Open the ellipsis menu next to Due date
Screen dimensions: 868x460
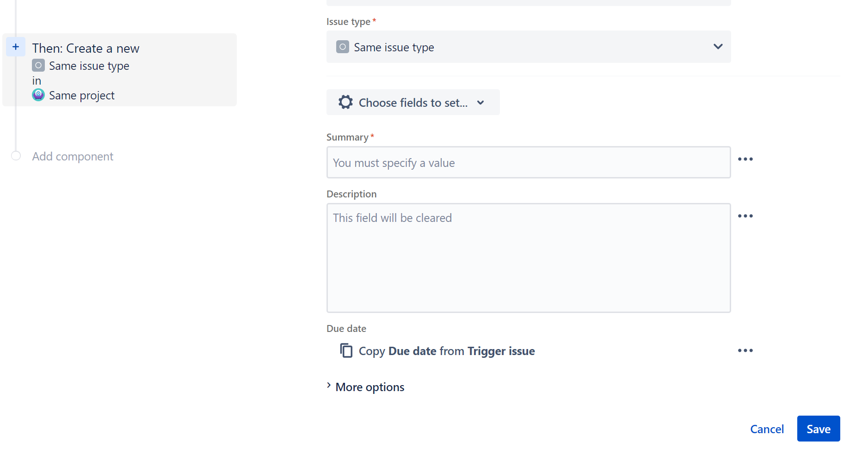[x=745, y=350]
